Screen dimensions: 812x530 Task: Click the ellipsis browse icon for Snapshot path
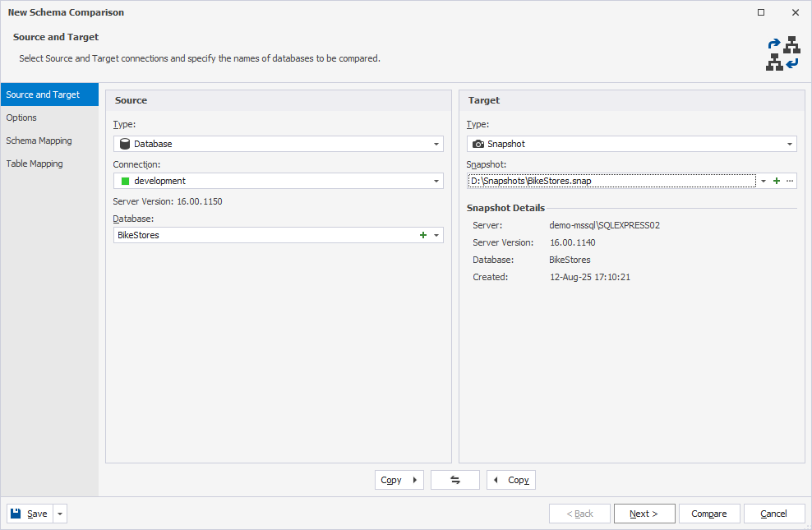[x=790, y=181]
